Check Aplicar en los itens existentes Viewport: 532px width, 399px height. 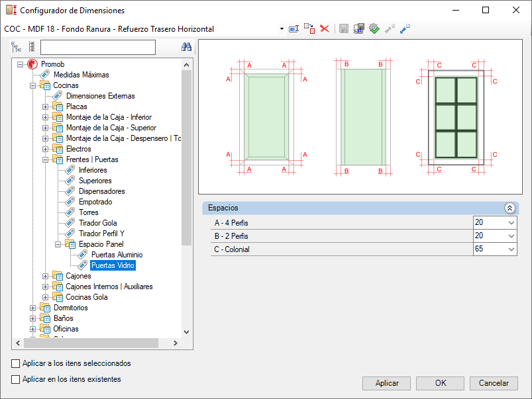16,379
